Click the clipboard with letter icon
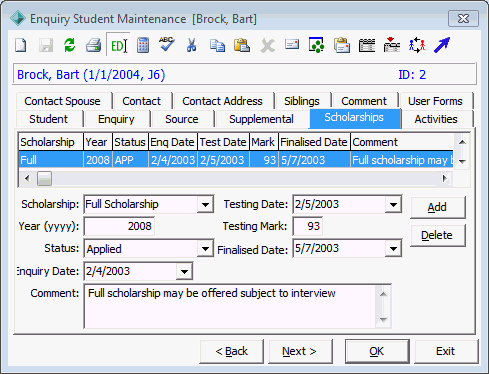Viewport: 489px width, 374px height. coord(342,45)
